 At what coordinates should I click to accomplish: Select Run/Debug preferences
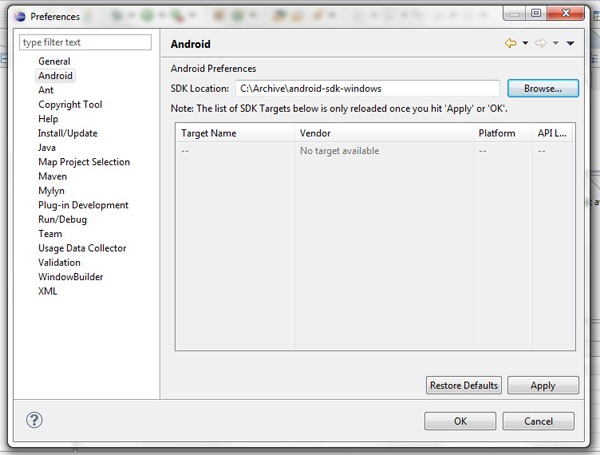(62, 220)
